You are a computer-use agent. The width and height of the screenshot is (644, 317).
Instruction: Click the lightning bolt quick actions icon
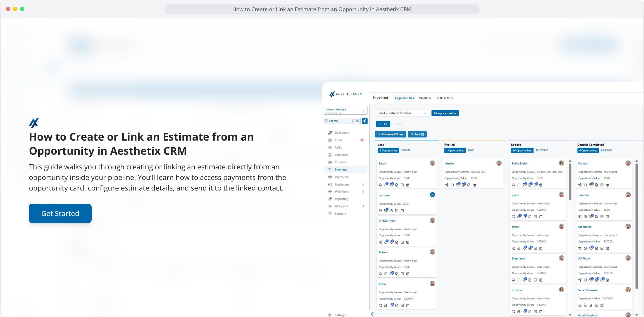coord(365,121)
